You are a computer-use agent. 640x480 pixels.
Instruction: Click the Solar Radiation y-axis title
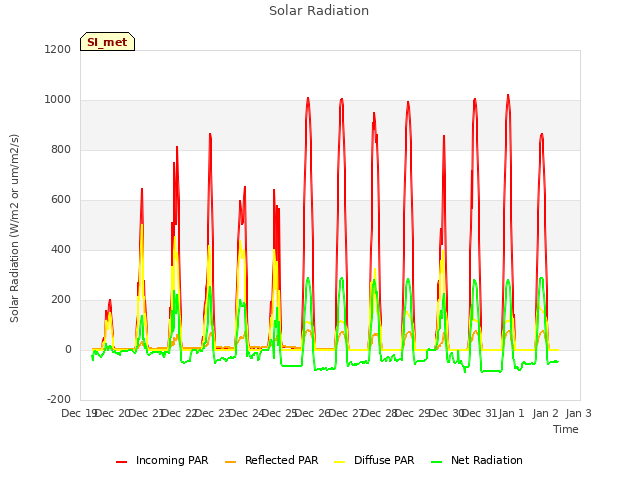(x=14, y=228)
